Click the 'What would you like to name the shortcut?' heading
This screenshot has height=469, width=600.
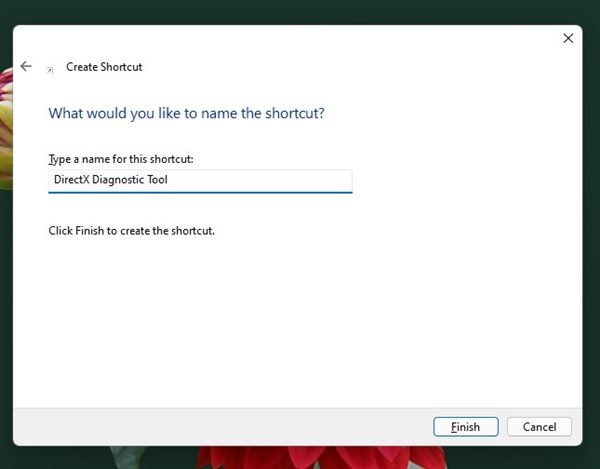point(186,113)
